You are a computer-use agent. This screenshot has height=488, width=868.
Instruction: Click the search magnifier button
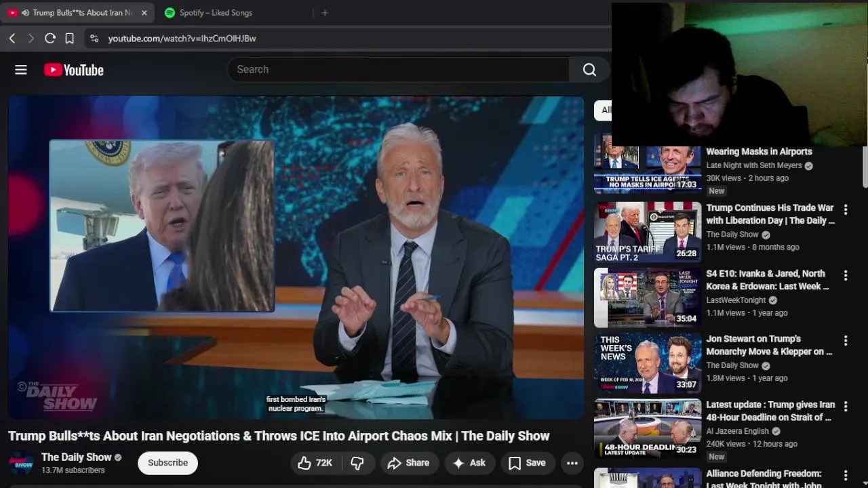coord(589,69)
